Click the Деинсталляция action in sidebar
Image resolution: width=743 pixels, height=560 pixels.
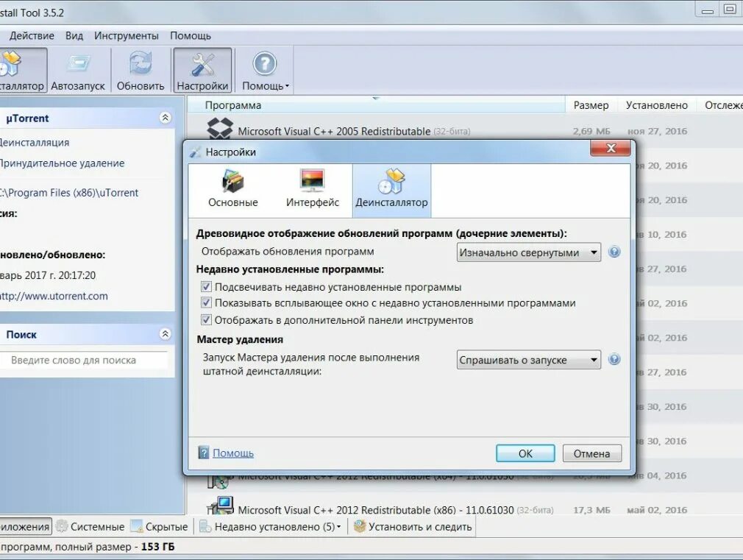tap(34, 142)
